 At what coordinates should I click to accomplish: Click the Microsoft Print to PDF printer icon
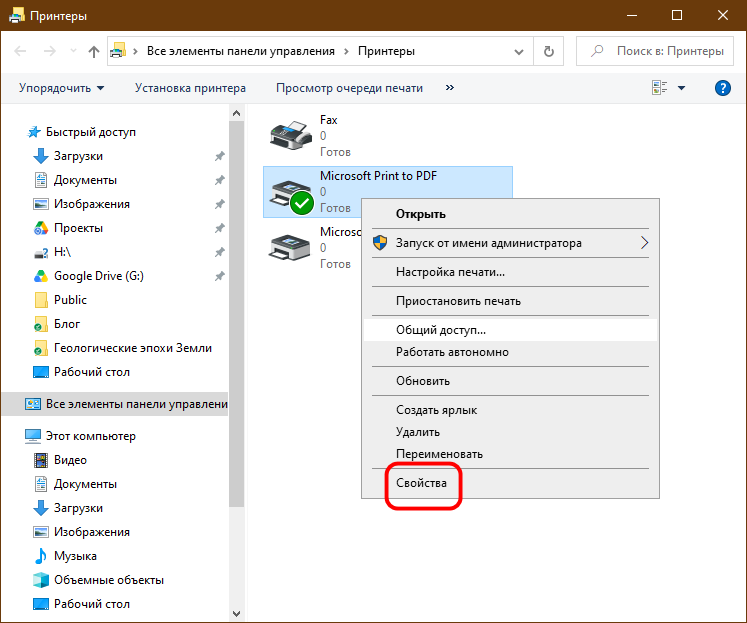291,195
